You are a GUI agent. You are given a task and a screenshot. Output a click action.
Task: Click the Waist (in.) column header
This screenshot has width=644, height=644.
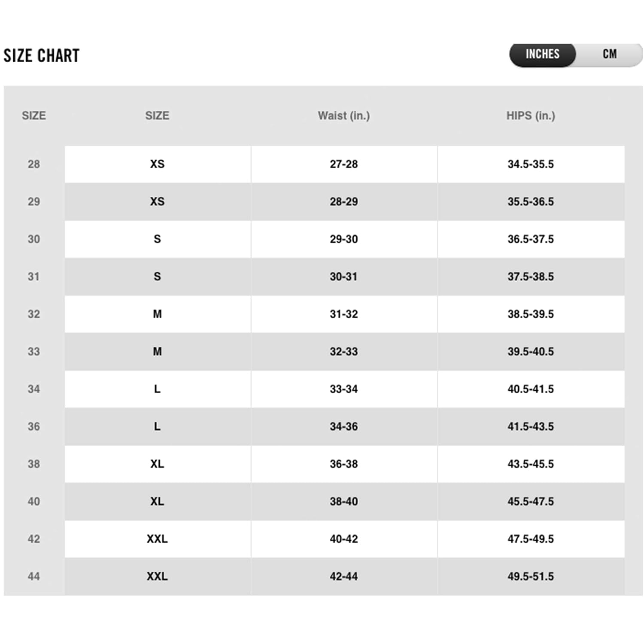(x=343, y=115)
